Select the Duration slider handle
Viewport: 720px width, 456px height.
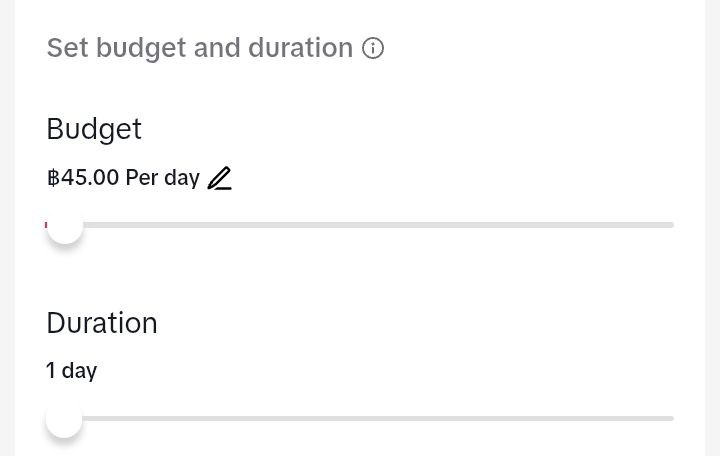(64, 419)
